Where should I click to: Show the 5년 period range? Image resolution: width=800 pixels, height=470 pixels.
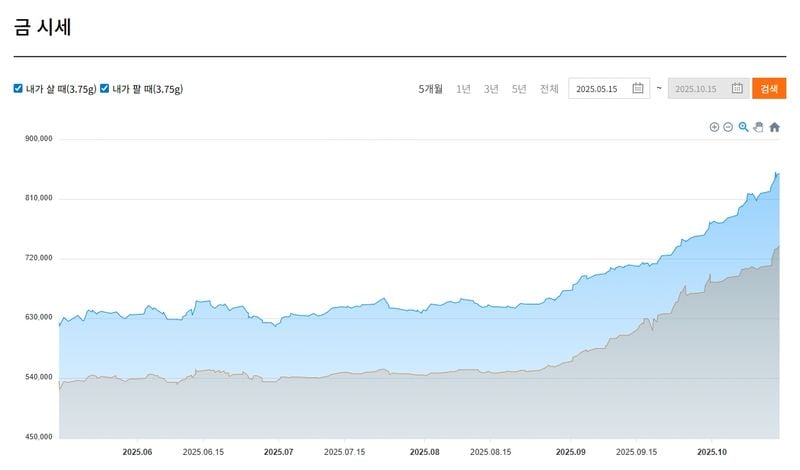(519, 89)
